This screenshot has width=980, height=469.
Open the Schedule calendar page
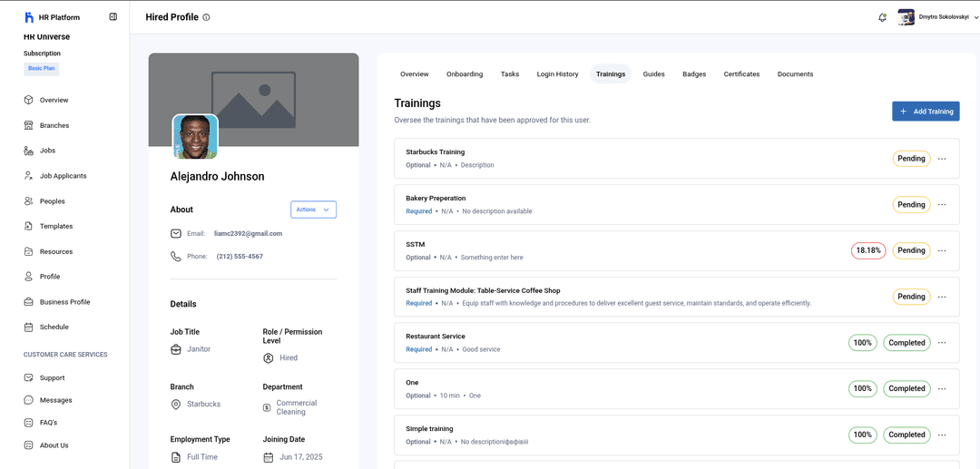click(54, 327)
